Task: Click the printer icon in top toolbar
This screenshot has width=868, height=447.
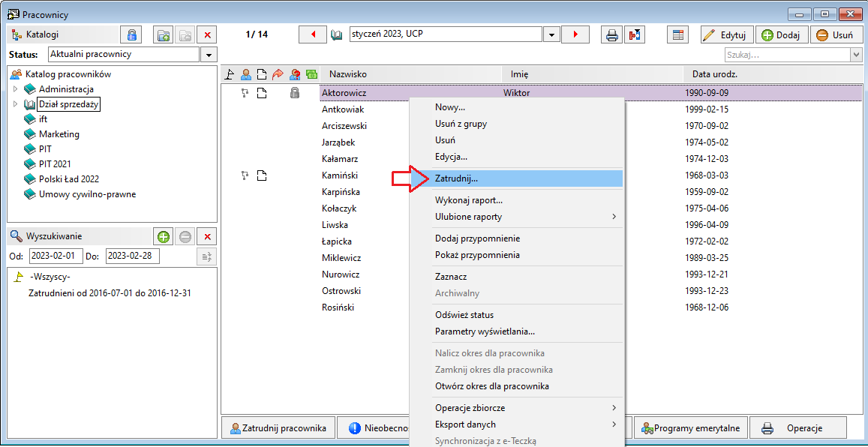Action: coord(611,34)
